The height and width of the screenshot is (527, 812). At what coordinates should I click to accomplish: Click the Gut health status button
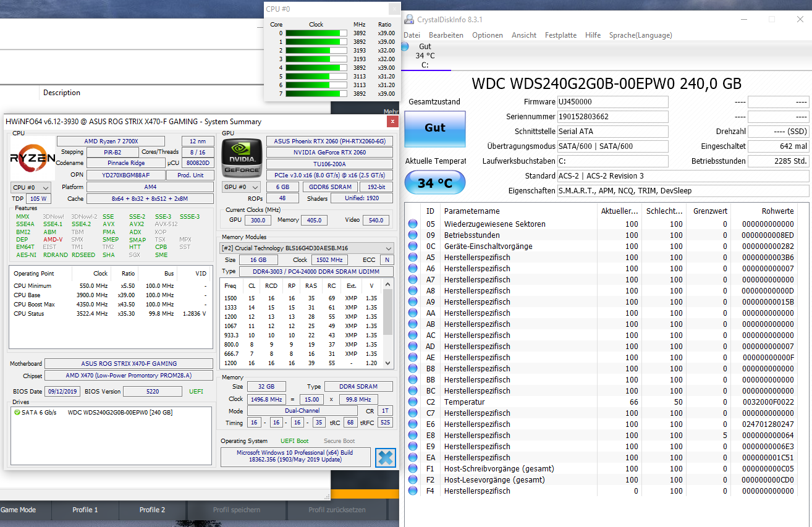coord(435,129)
